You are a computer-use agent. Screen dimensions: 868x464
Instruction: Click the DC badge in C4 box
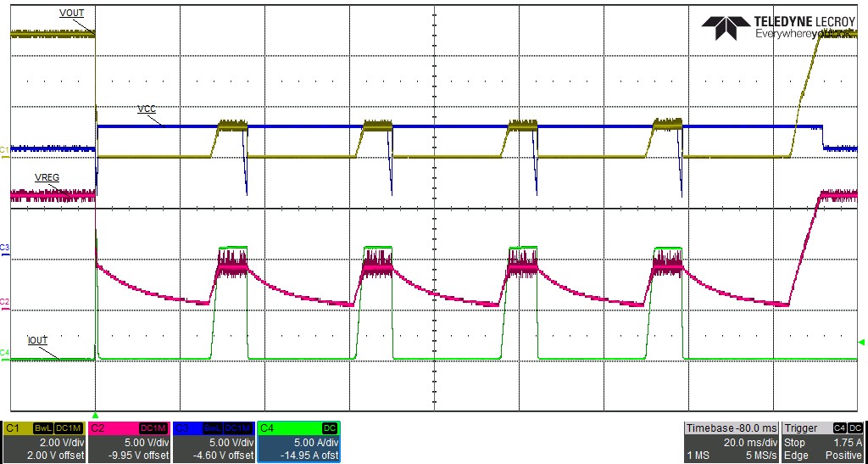(331, 428)
